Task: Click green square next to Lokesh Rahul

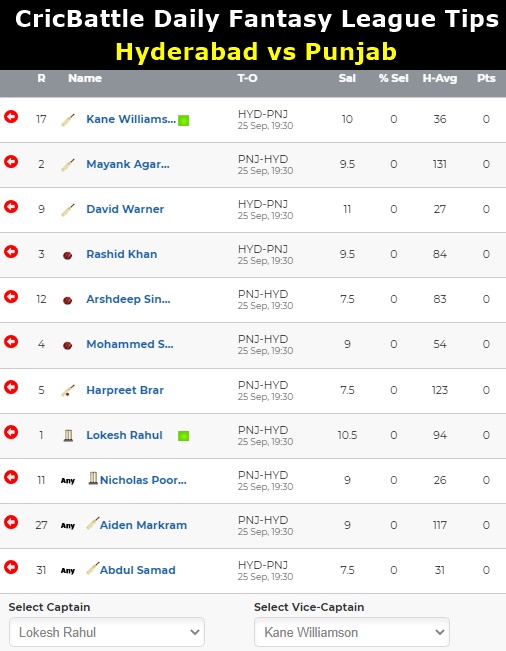Action: click(x=183, y=436)
